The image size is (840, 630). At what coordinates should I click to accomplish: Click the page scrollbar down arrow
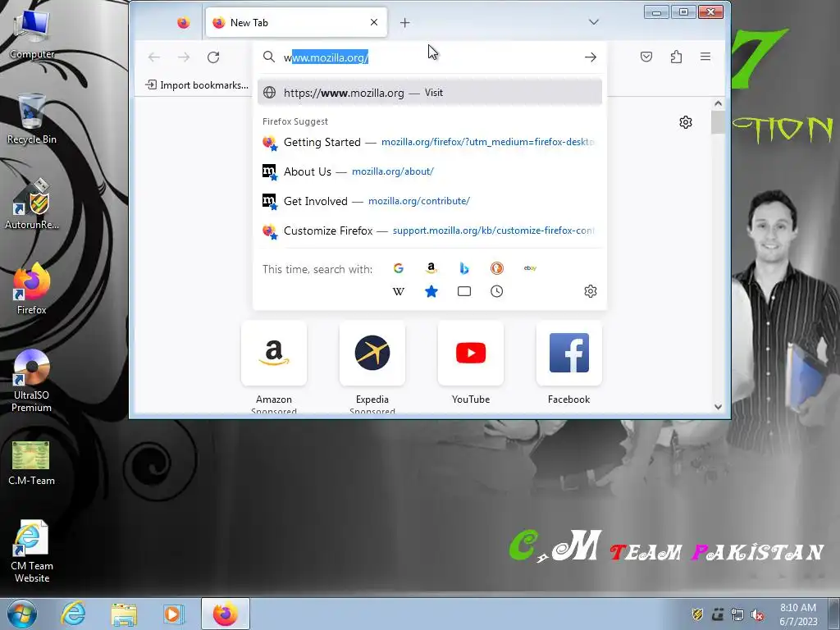[718, 407]
